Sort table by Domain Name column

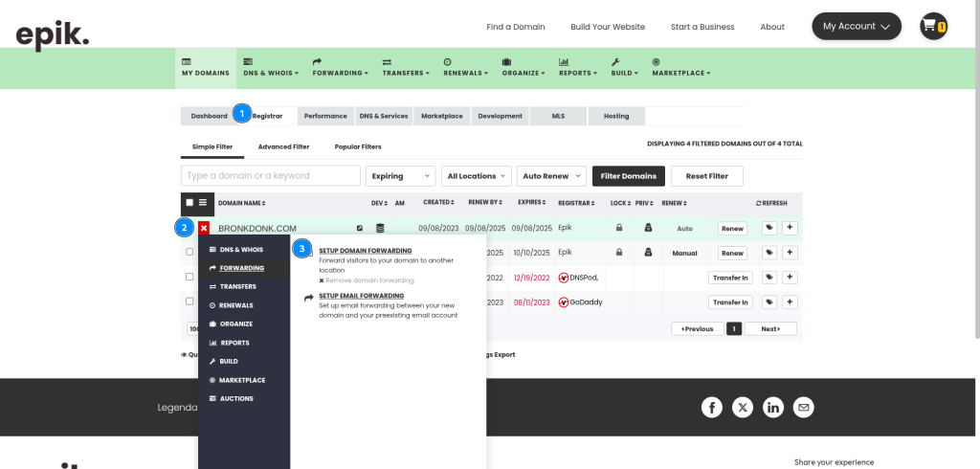click(242, 203)
